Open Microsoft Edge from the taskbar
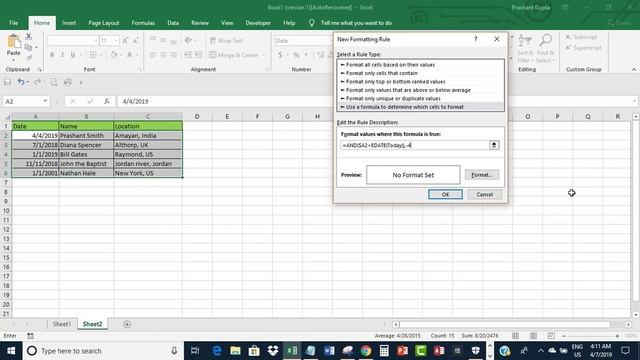 tap(217, 351)
